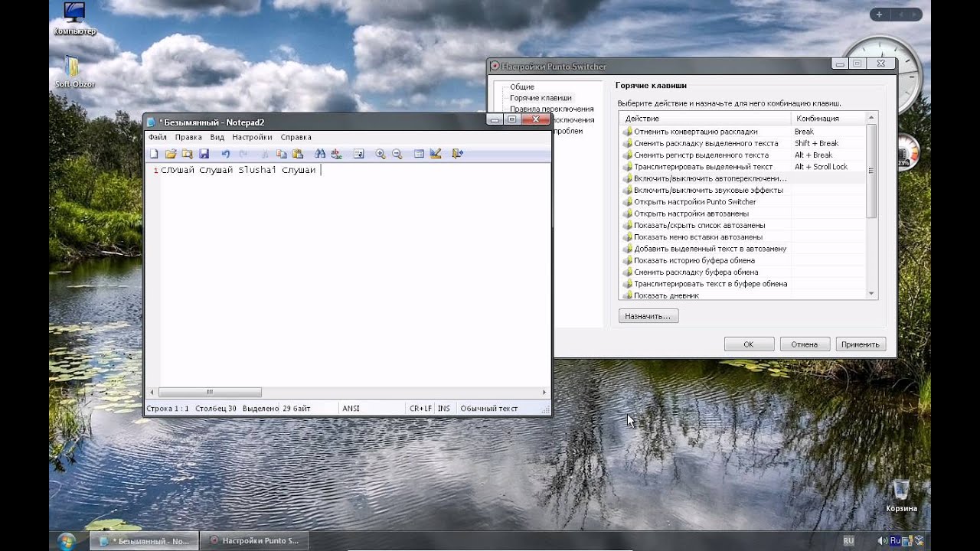Click the hotkey list vertical scrollbar thumb
Viewport: 980px width, 551px height.
pyautogui.click(x=871, y=171)
